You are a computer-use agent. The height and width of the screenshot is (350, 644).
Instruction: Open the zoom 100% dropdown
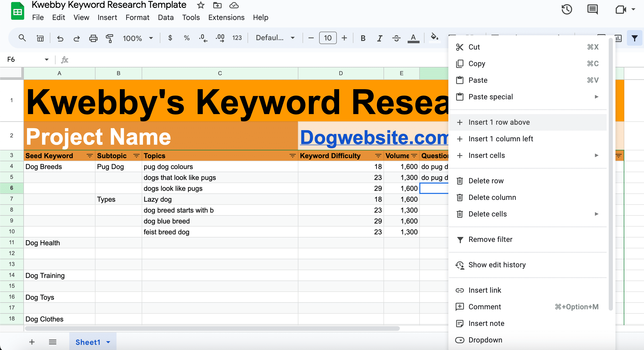pos(138,38)
